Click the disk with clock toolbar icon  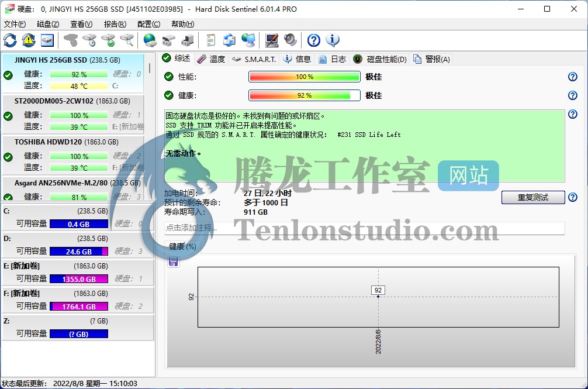tap(90, 40)
